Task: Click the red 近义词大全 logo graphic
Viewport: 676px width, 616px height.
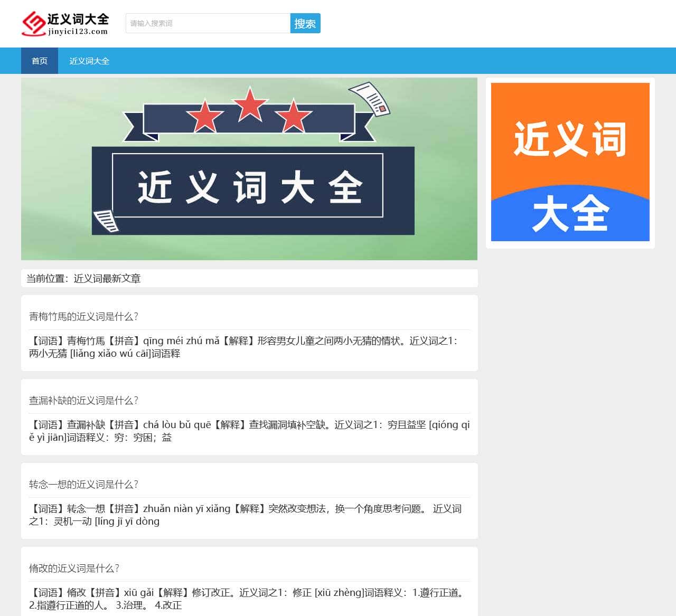Action: (33, 23)
